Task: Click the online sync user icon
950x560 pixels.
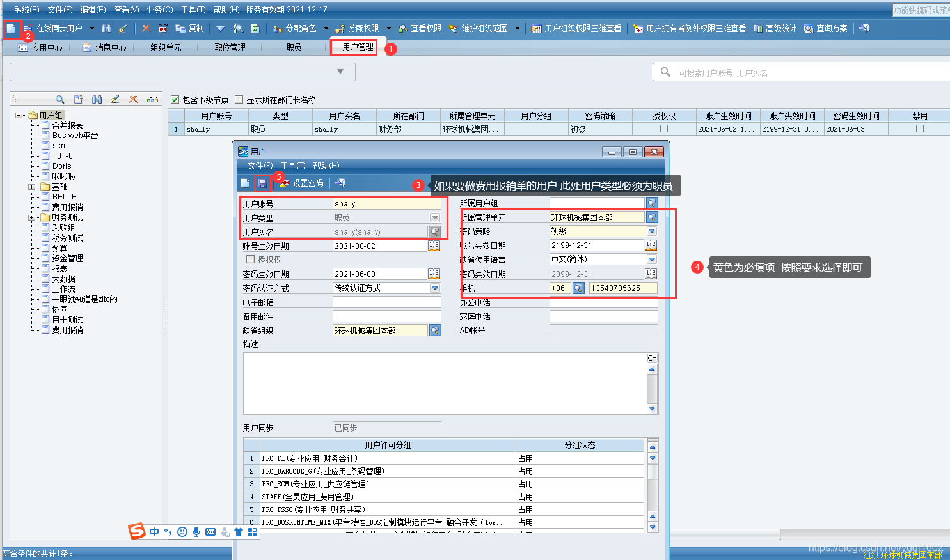Action: [28, 28]
